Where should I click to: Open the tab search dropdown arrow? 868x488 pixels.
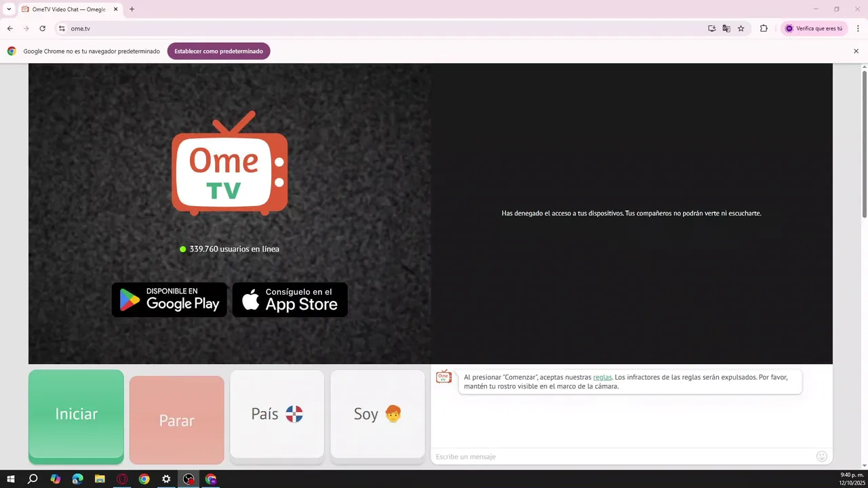click(9, 9)
